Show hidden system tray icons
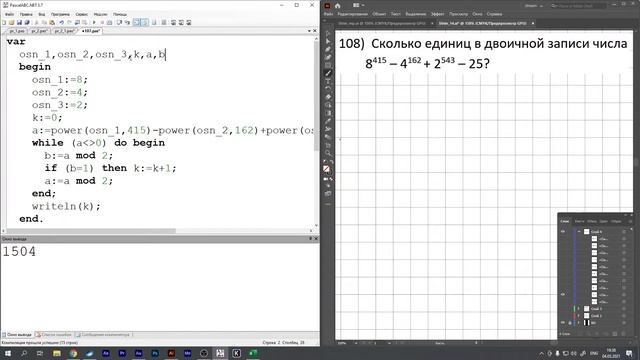The height and width of the screenshot is (360, 640). (542, 353)
